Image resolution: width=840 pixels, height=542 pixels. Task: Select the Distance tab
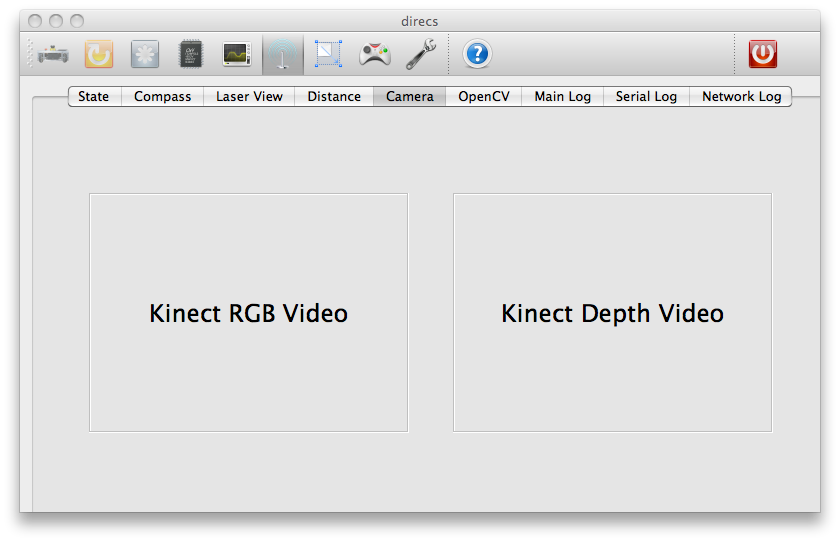pyautogui.click(x=334, y=96)
